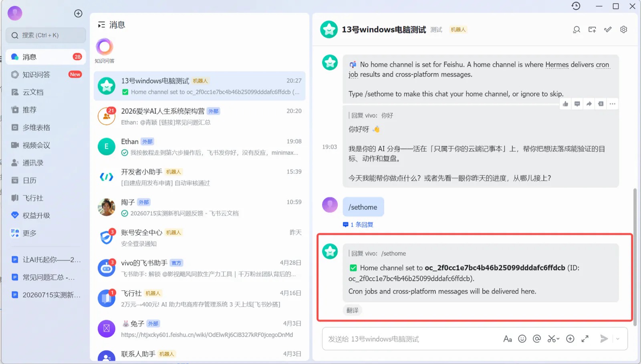
Task: Open chat with Ethan
Action: [200, 147]
